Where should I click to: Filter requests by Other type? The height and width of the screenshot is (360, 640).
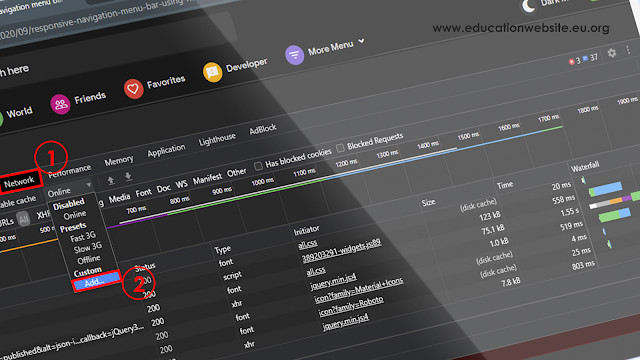[x=237, y=173]
